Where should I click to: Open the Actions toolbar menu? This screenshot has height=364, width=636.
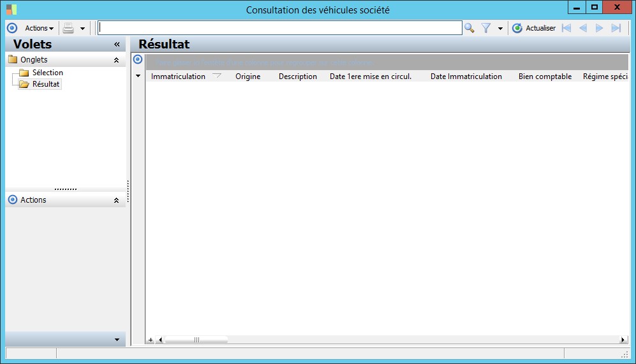pyautogui.click(x=39, y=28)
